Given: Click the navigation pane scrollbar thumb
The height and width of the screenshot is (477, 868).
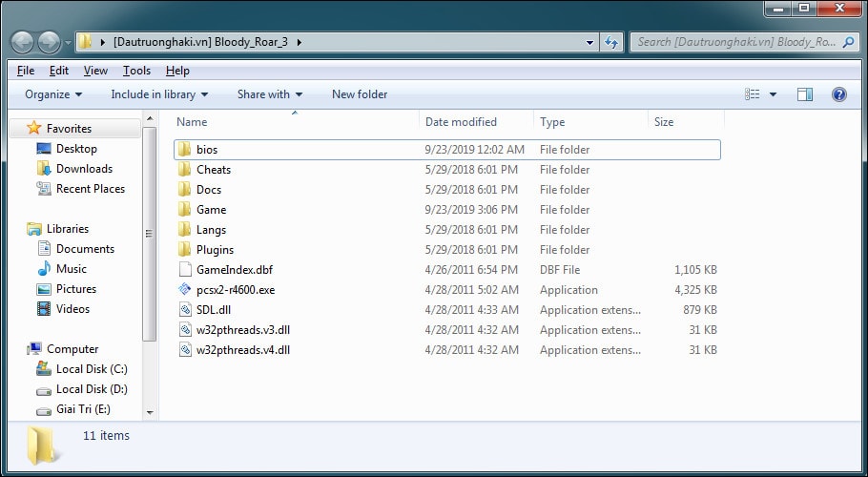Looking at the screenshot, I should (x=150, y=234).
